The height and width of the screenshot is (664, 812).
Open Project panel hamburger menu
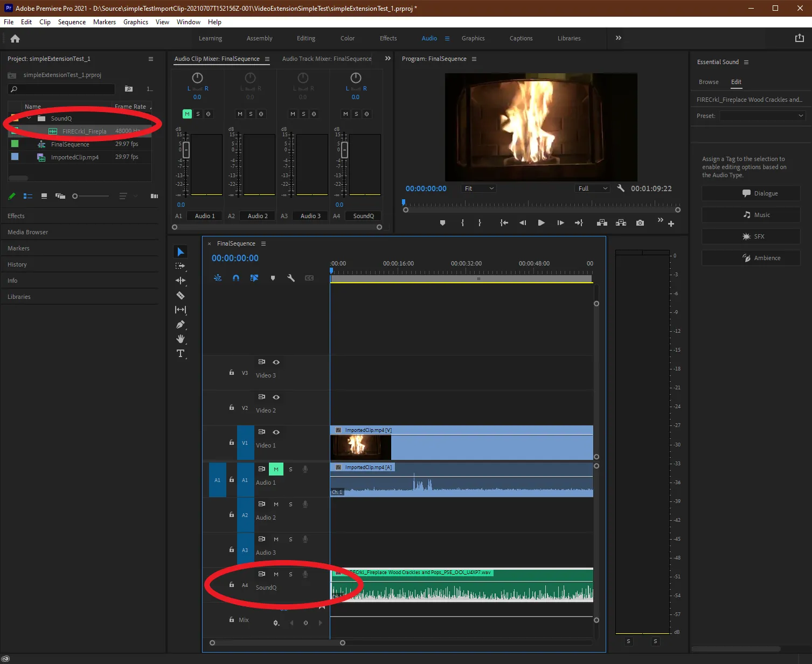pos(151,59)
